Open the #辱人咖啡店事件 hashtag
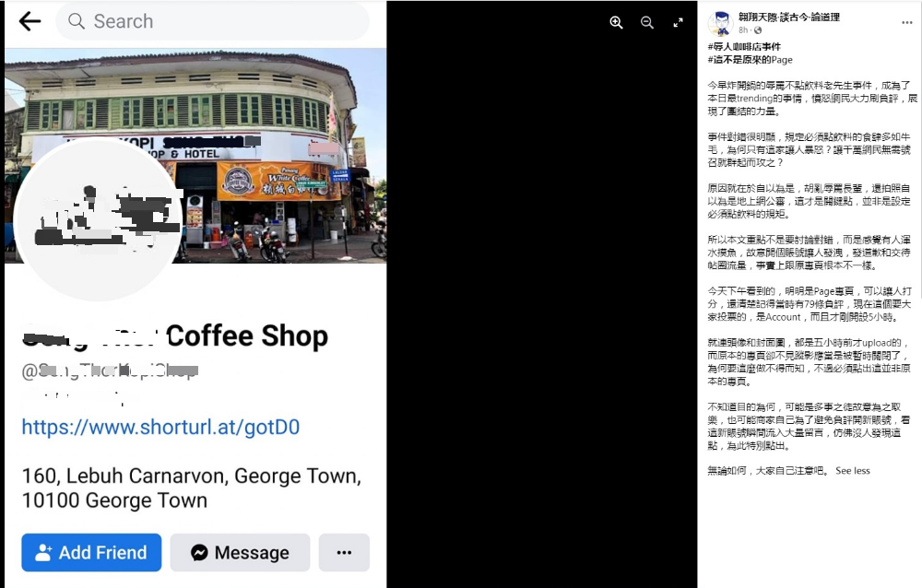922x588 pixels. (x=743, y=46)
